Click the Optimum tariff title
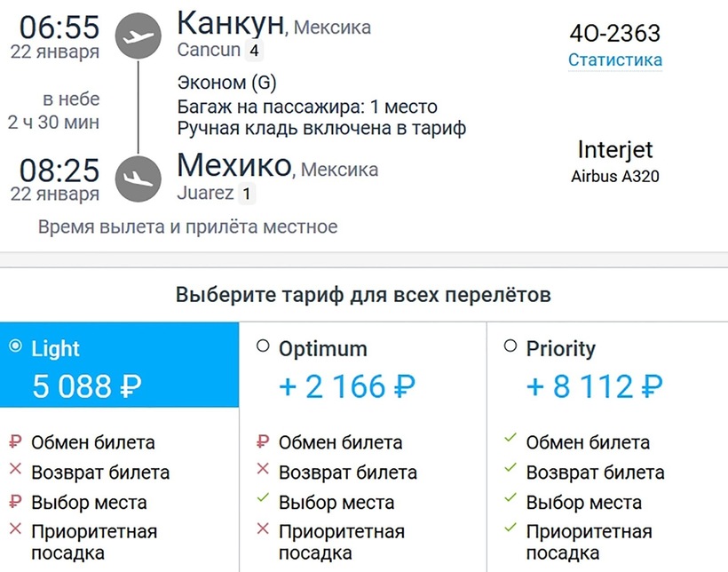 pos(322,349)
